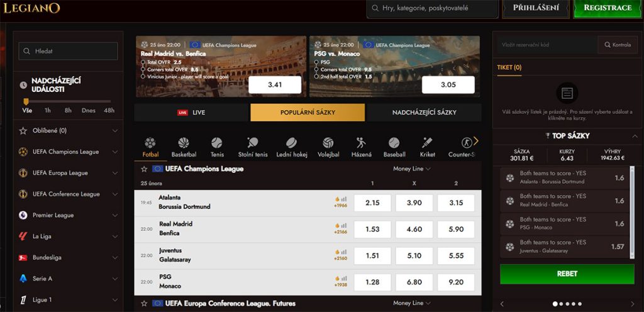The image size is (644, 312).
Task: Click the Premier League logo icon
Action: click(x=23, y=215)
